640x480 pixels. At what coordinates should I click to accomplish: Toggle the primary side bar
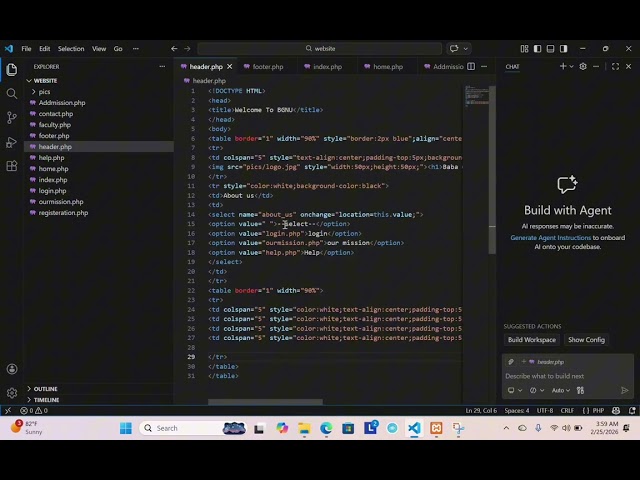click(538, 49)
